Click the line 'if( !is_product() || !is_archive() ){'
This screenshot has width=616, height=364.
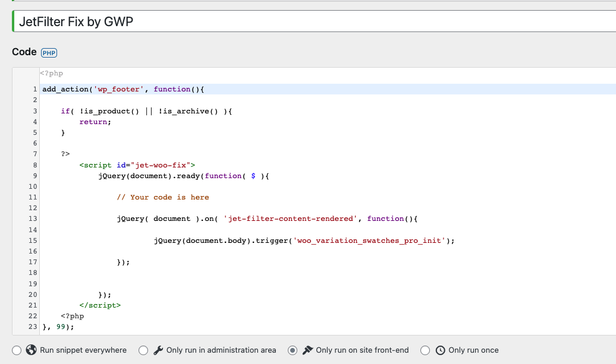pyautogui.click(x=146, y=111)
